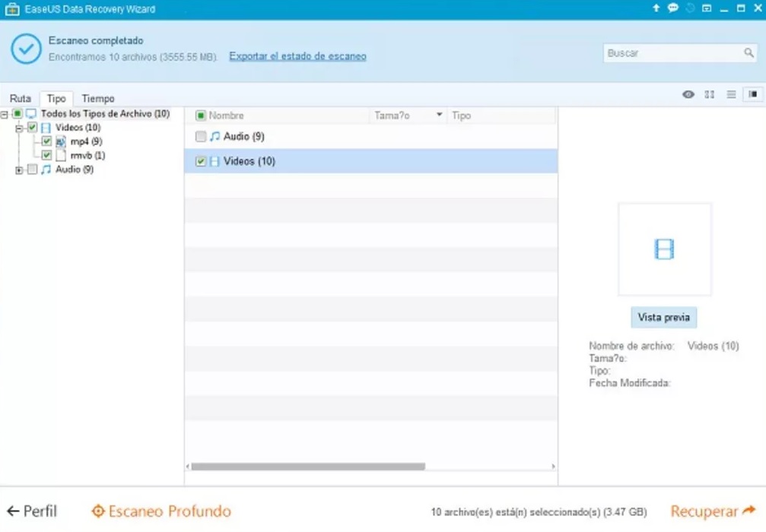
Task: Sort by the Nombre column header
Action: (226, 116)
